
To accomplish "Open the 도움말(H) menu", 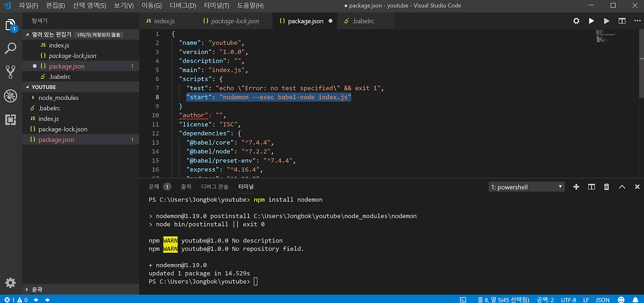I will pos(251,6).
